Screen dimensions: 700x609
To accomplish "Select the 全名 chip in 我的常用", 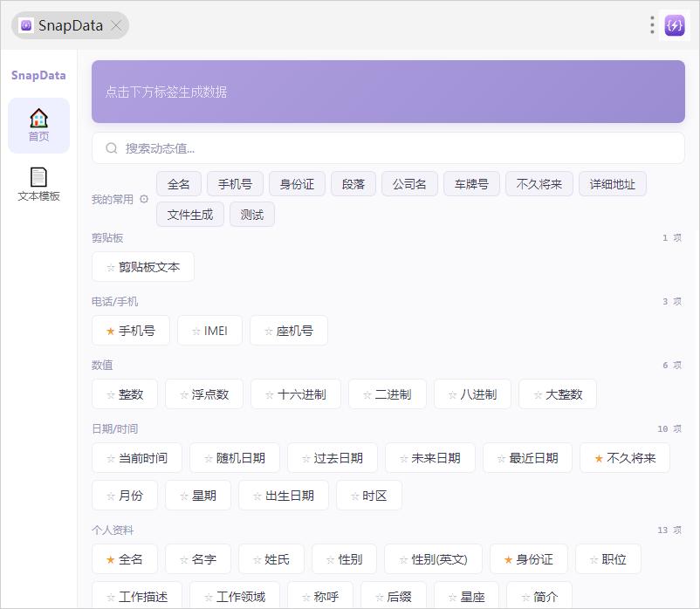I will tap(179, 184).
